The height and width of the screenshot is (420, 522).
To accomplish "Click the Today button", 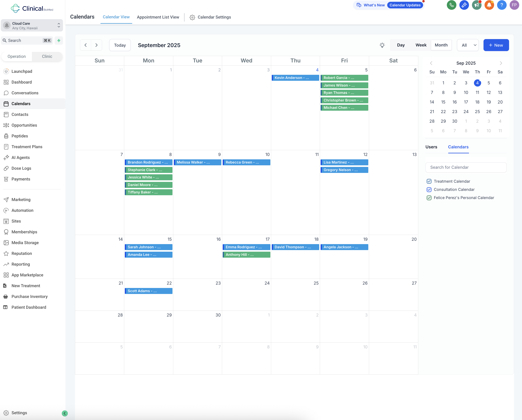I will coord(120,45).
